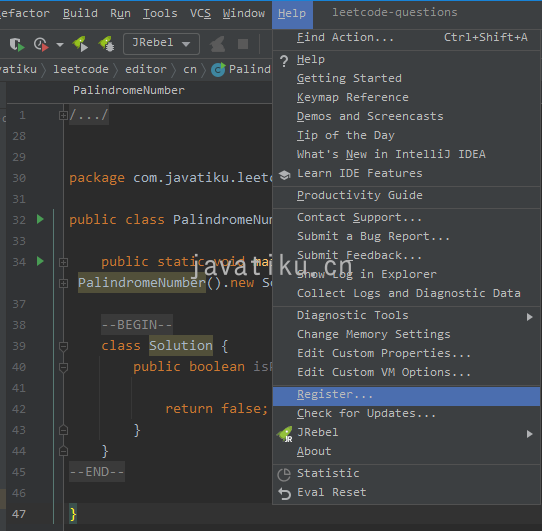The image size is (542, 531).
Task: Select the PalindromeNumber editor tab
Action: pos(129,91)
